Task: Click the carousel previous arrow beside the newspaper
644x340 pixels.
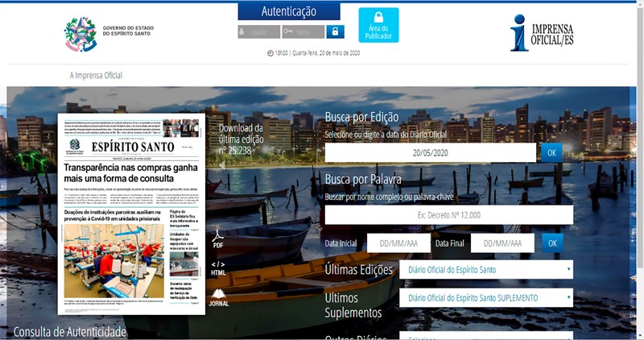Action: click(x=222, y=165)
